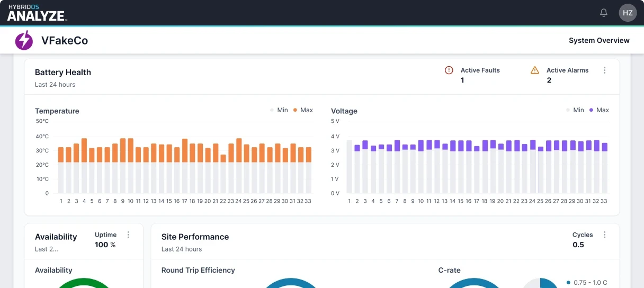This screenshot has height=288, width=644.
Task: Click temperature bar for unit 24
Action: coord(239,164)
